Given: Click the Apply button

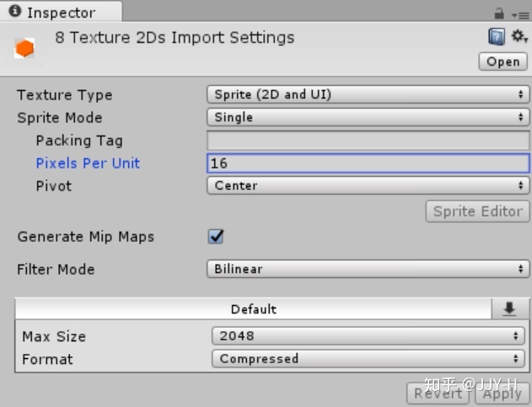Looking at the screenshot, I should pos(502,394).
